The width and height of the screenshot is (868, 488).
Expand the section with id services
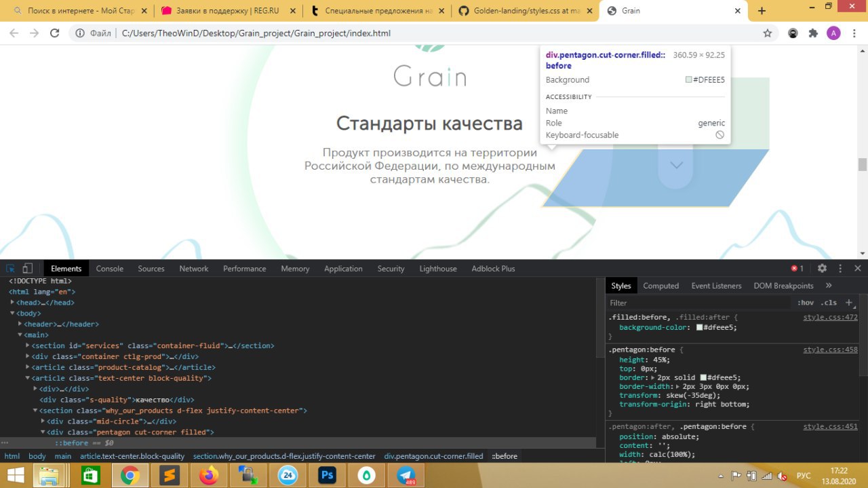click(27, 345)
